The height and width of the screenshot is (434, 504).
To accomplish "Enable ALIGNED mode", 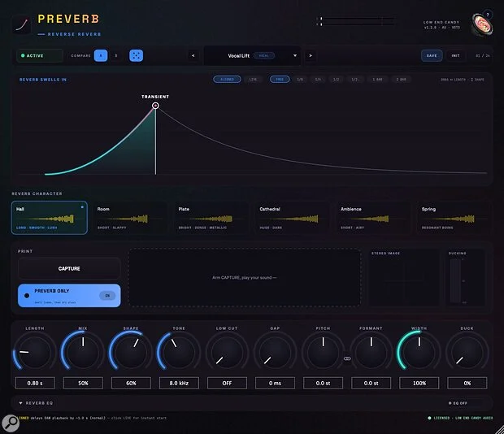I will [x=227, y=80].
